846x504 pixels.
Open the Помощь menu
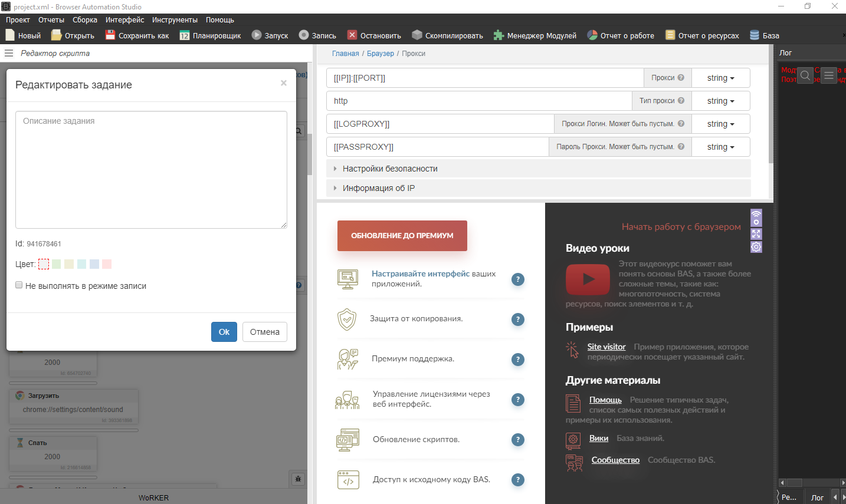pos(220,19)
